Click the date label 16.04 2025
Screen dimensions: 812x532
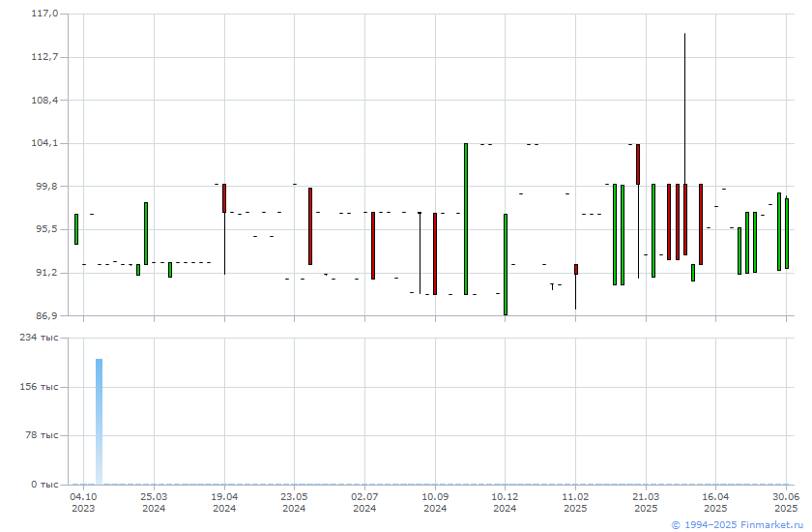coord(715,502)
